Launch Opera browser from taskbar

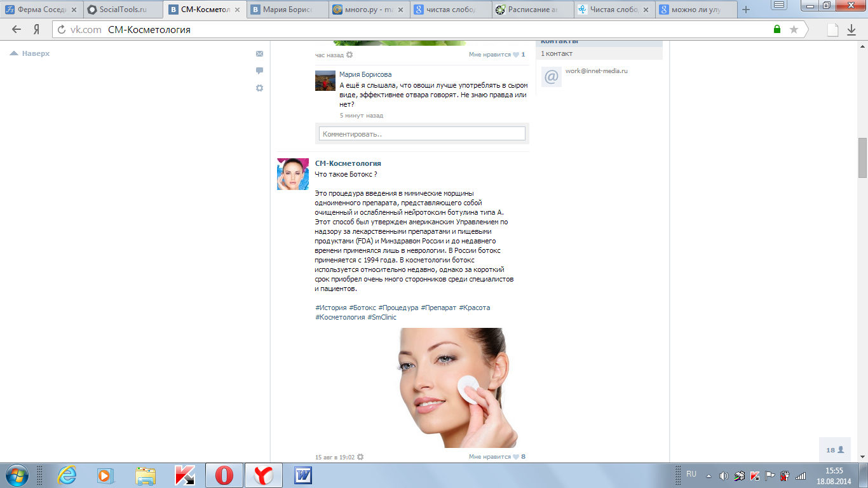pyautogui.click(x=224, y=475)
